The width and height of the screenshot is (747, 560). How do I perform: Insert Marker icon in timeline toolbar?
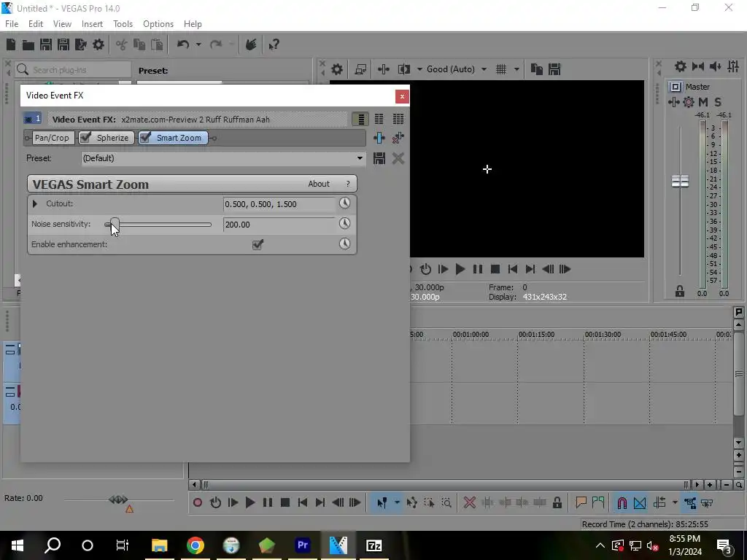click(581, 502)
